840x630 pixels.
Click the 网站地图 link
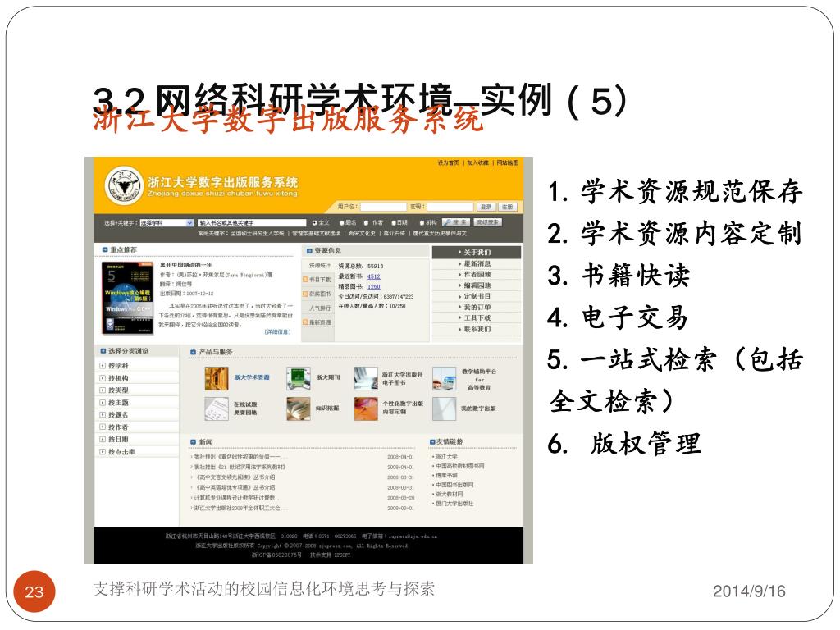(x=507, y=163)
